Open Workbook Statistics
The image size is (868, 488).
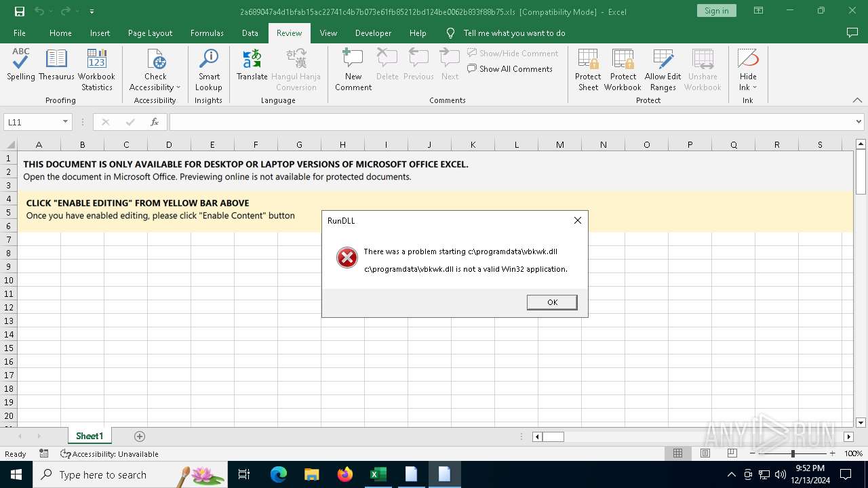click(96, 70)
